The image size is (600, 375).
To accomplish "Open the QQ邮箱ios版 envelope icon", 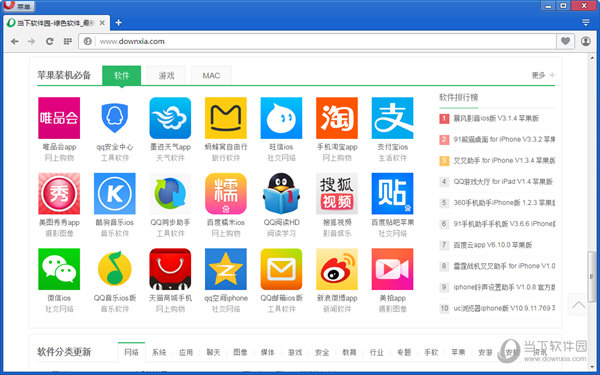I will [x=281, y=269].
